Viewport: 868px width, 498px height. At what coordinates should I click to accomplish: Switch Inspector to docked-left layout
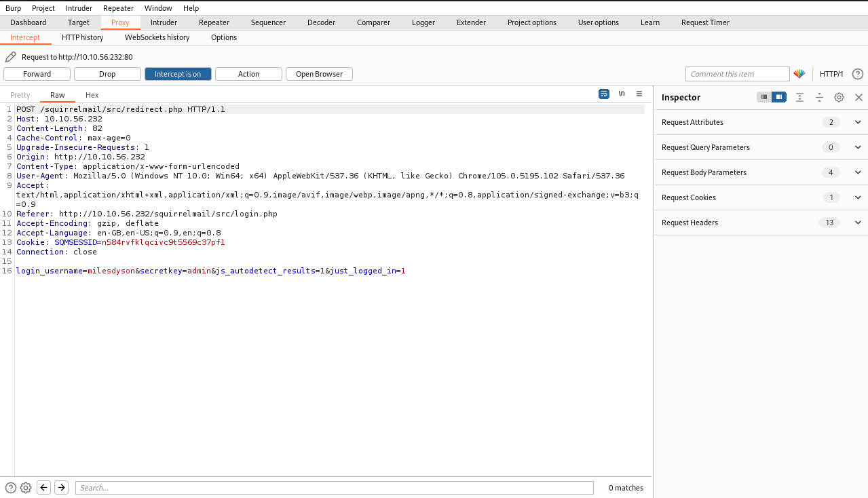pos(764,97)
